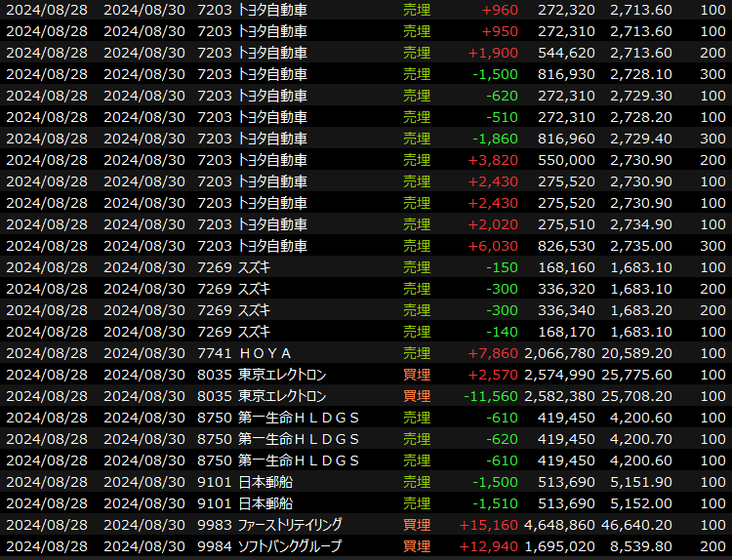Select the HOYA stock name cell
This screenshot has width=732, height=560.
click(x=265, y=353)
